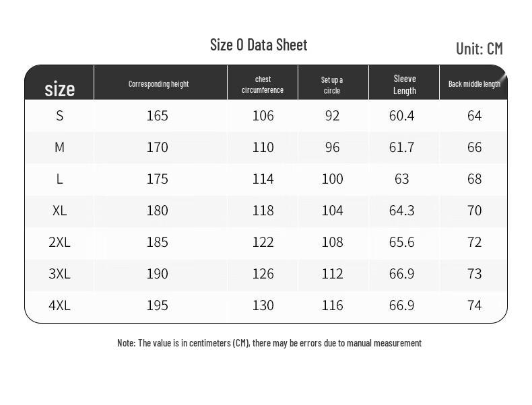This screenshot has width=532, height=405.
Task: Click the manual measurement note text
Action: (x=269, y=343)
